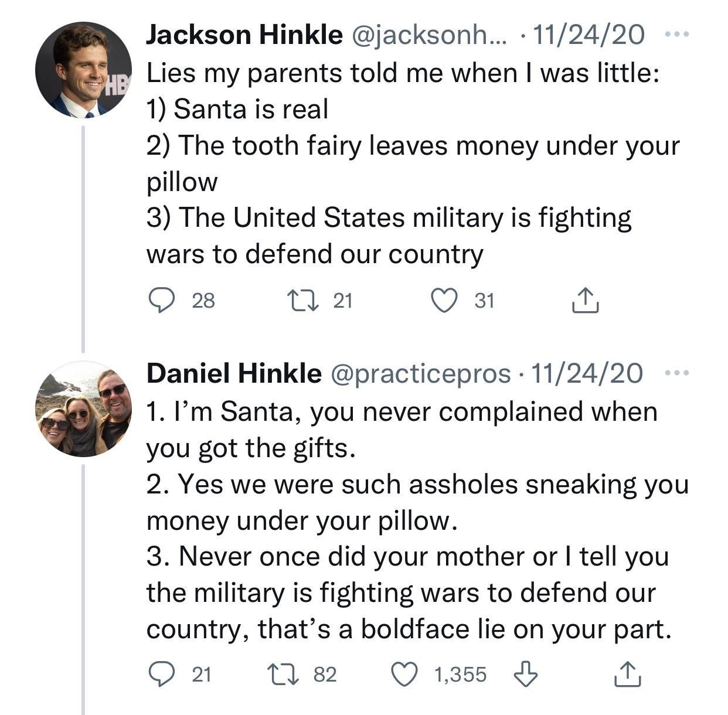The height and width of the screenshot is (715, 728).
Task: Open the @practicepros handle link
Action: 421,373
